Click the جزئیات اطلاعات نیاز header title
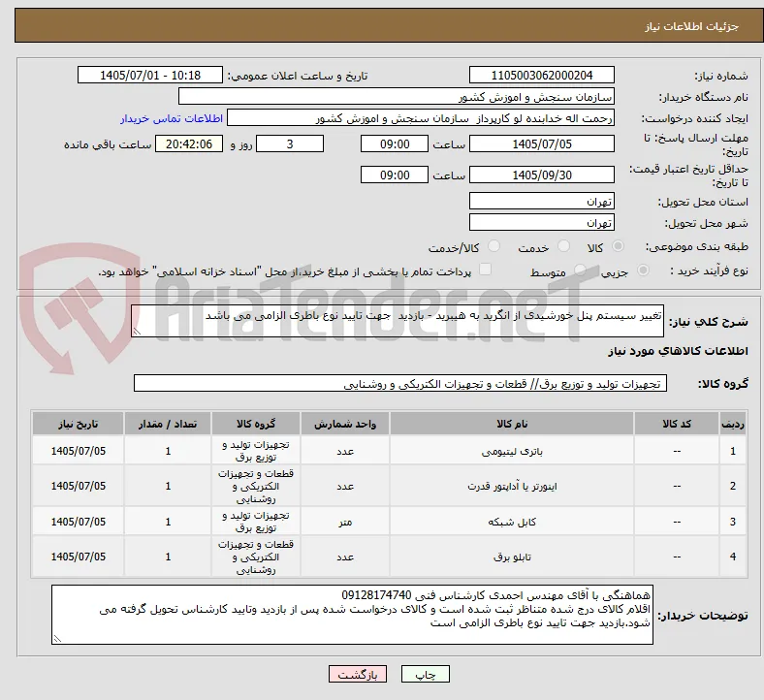The image size is (764, 700). pyautogui.click(x=692, y=26)
